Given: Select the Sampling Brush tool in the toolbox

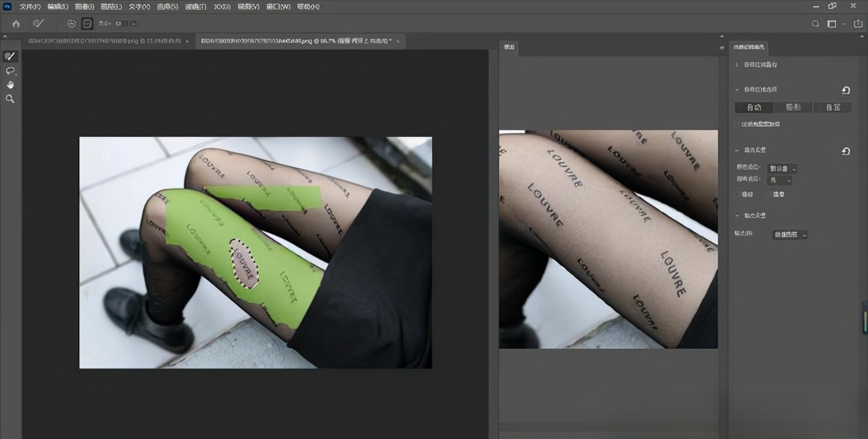Looking at the screenshot, I should (x=10, y=56).
